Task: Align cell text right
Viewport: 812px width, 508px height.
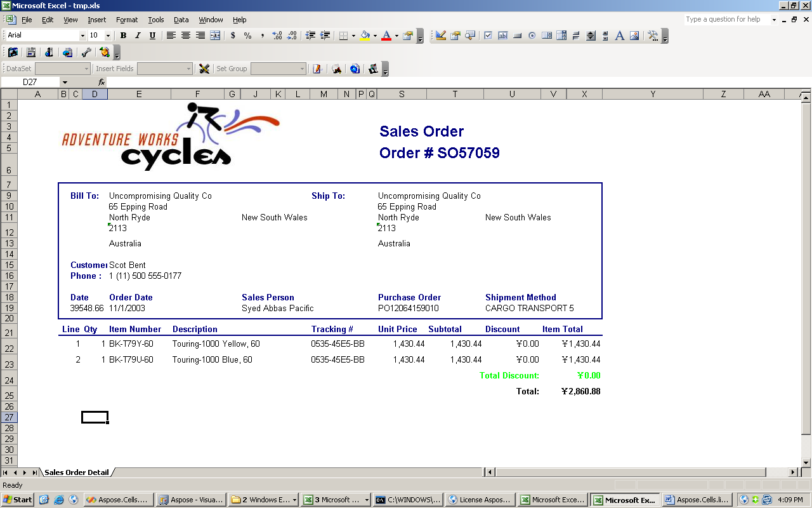Action: (x=200, y=36)
